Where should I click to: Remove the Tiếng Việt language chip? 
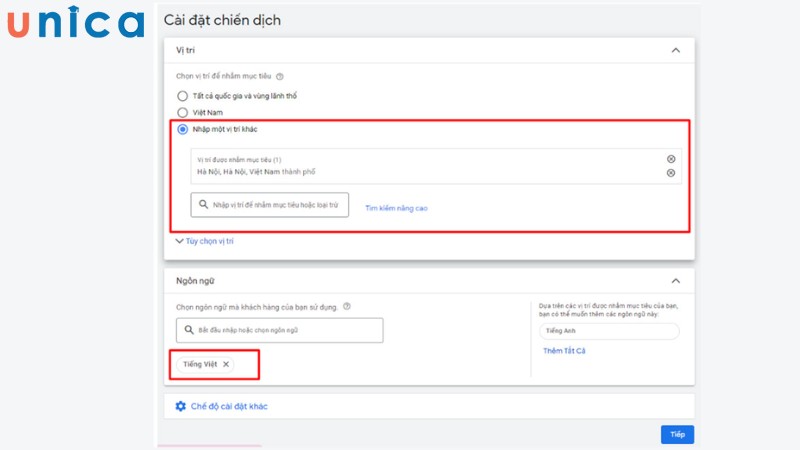226,364
